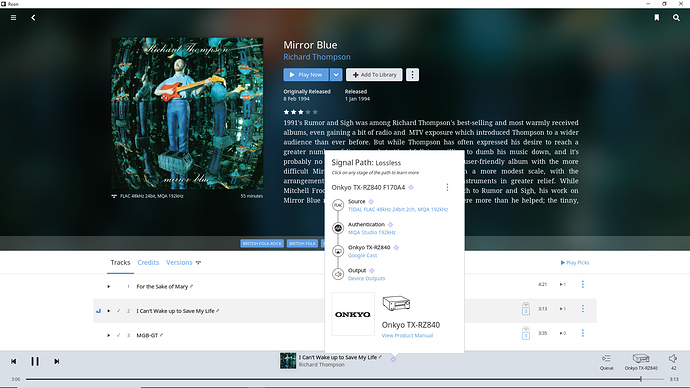The height and width of the screenshot is (388, 690).
Task: Click the Device Outputs link
Action: click(366, 278)
